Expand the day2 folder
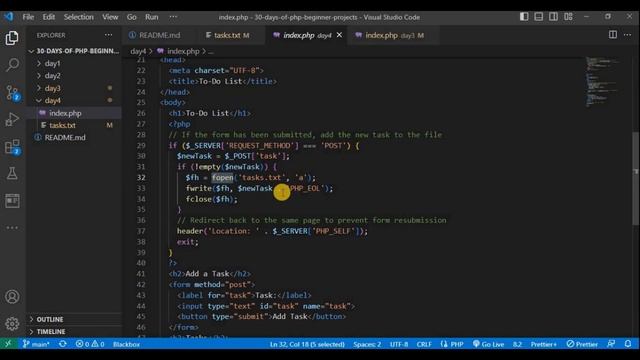640x360 pixels. click(52, 76)
